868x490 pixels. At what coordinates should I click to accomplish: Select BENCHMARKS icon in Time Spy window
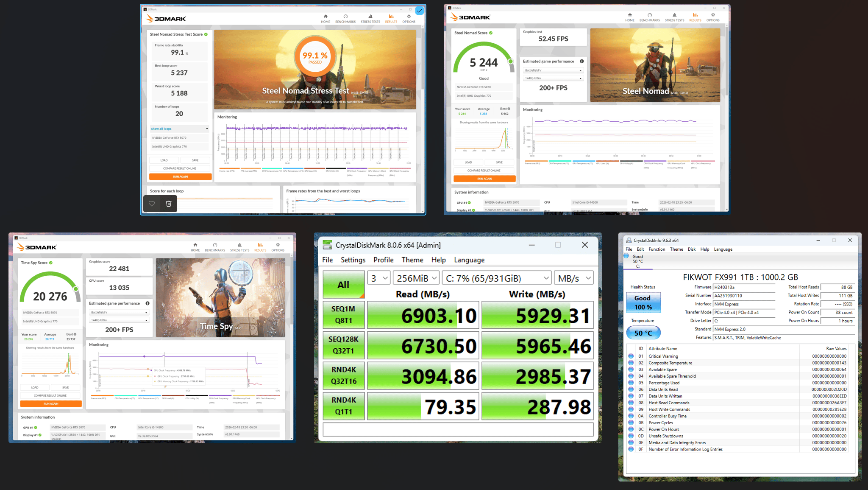click(x=215, y=245)
